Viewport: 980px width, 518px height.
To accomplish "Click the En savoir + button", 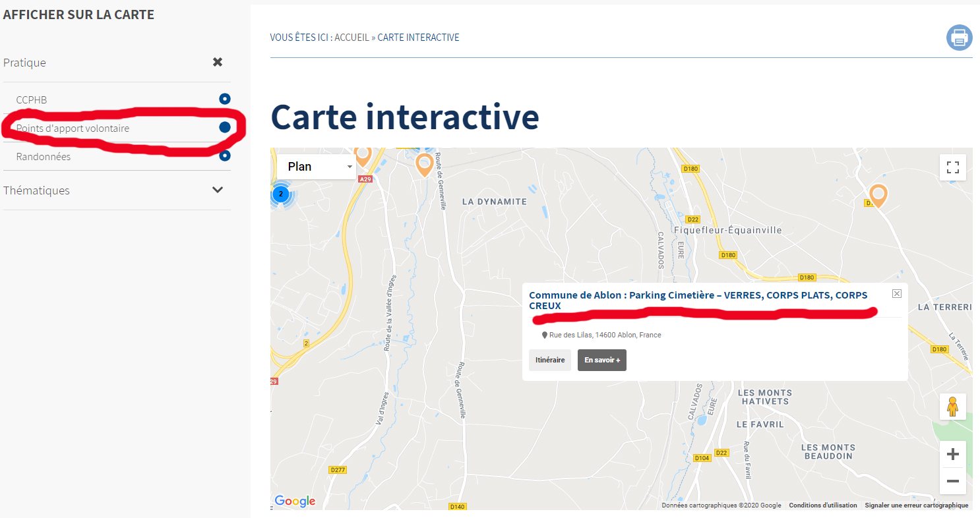I will coord(601,360).
